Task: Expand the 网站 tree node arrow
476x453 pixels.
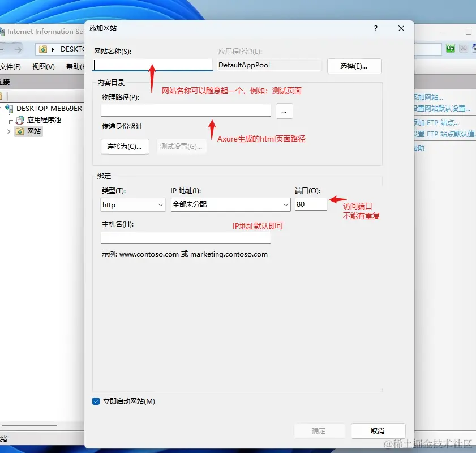Action: coord(9,131)
